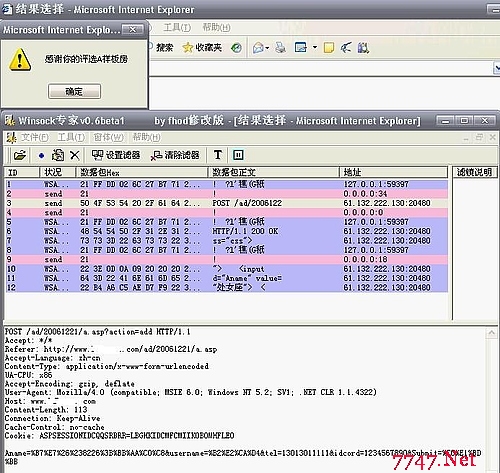Viewport: 500px width, 473px height.
Task: Click the Cookie line in packet detail pane
Action: [x=119, y=436]
